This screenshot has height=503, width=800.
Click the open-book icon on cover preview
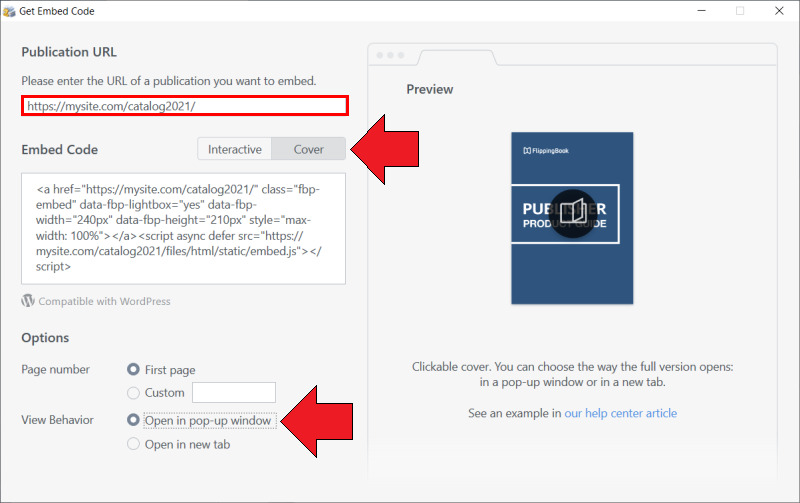click(573, 213)
